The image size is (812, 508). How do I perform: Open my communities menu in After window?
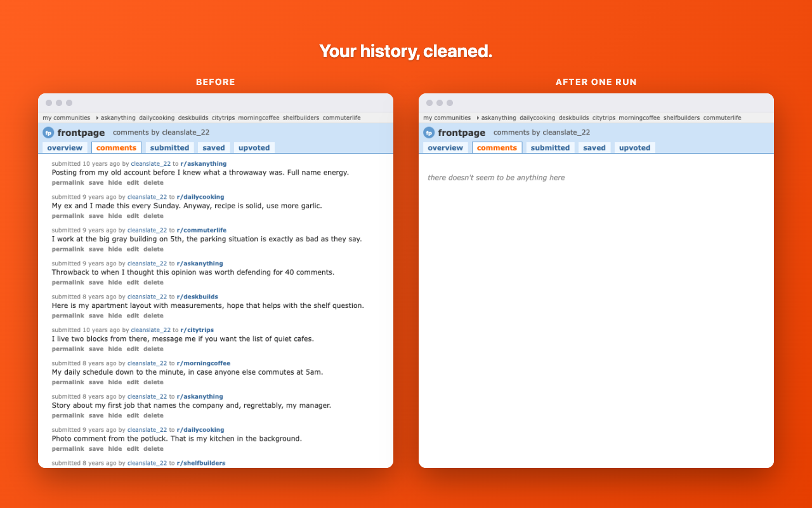click(447, 118)
